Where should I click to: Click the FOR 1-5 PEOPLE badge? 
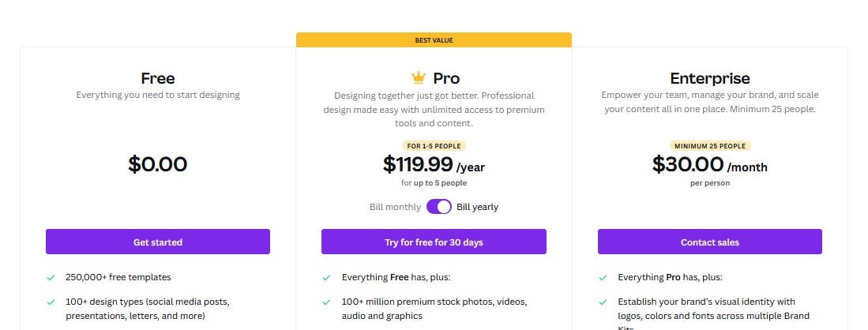pyautogui.click(x=434, y=146)
